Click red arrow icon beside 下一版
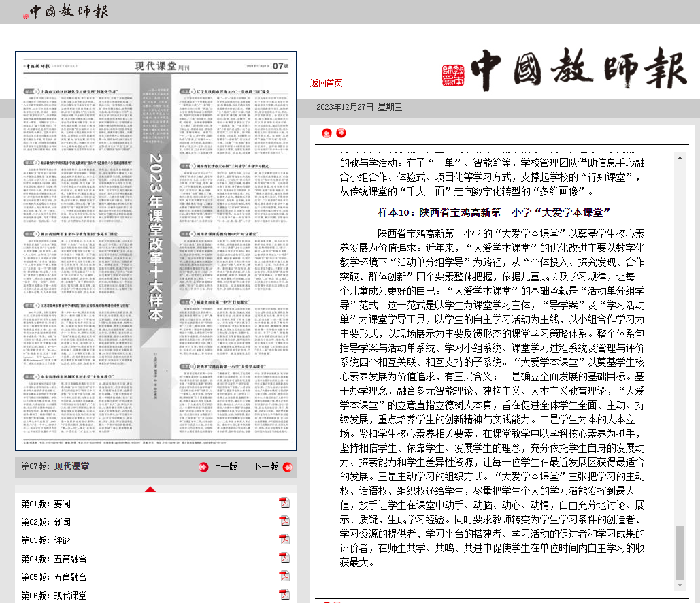700x603 pixels. (x=288, y=467)
